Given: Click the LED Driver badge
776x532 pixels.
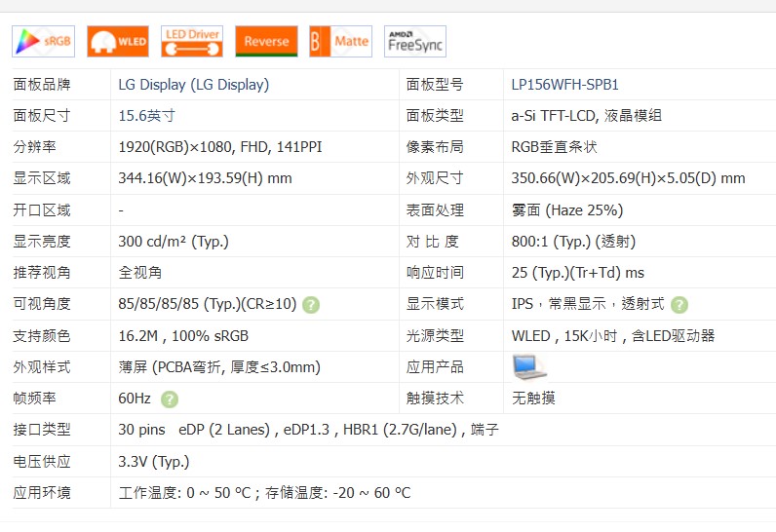Looking at the screenshot, I should (x=192, y=42).
